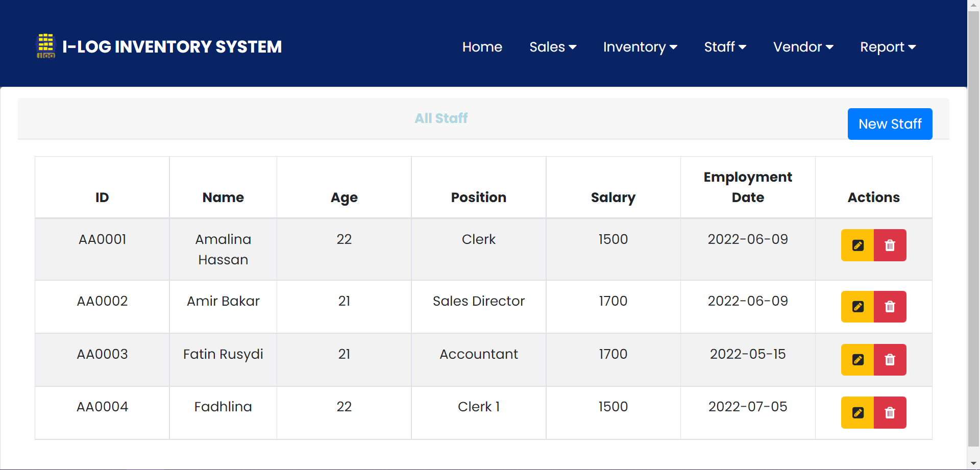Click the vertical scrollbar thumb
The image size is (980, 470).
pyautogui.click(x=973, y=225)
